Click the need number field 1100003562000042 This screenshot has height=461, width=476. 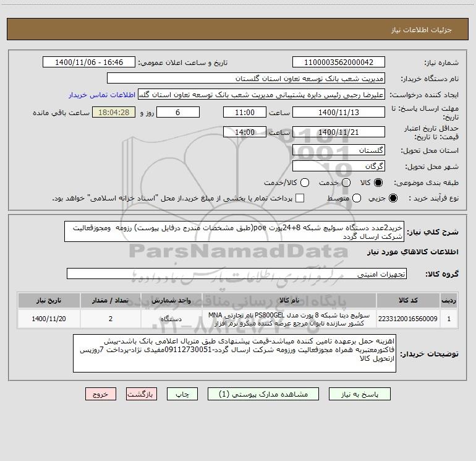[339, 62]
